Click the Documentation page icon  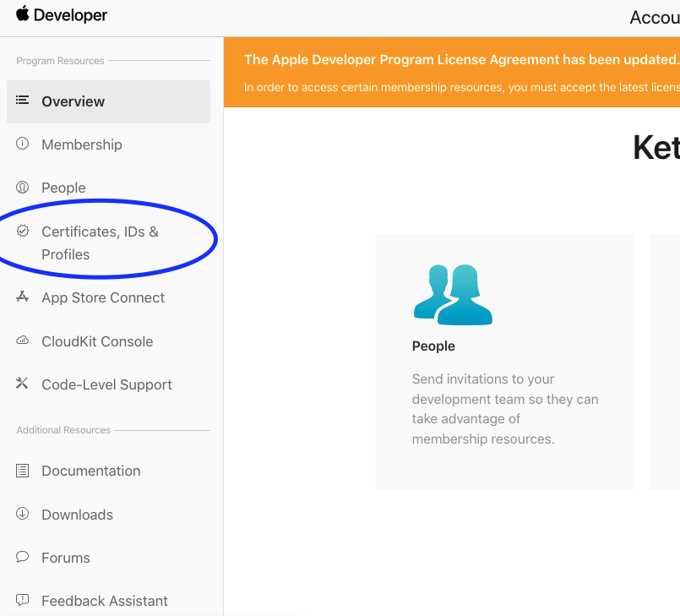(22, 471)
